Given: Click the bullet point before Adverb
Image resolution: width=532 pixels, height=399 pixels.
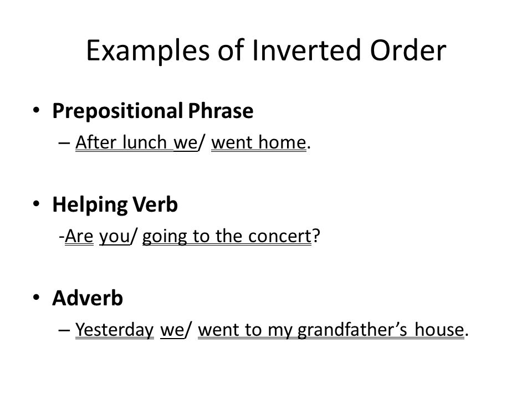Looking at the screenshot, I should point(37,298).
